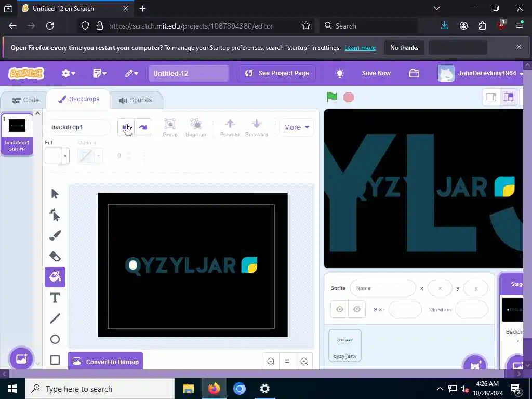The height and width of the screenshot is (399, 532).
Task: Open JohnDerevlany1964 account menu
Action: [481, 73]
